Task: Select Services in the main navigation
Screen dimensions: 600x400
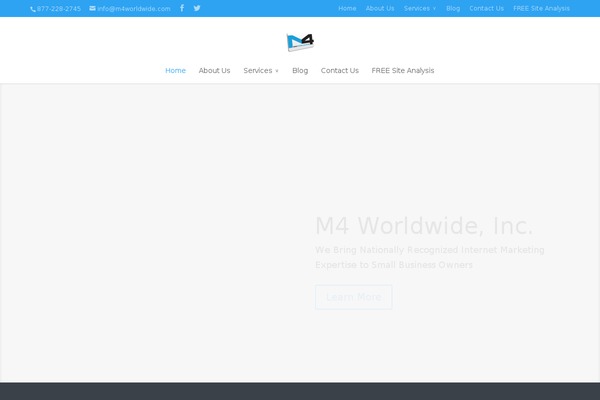Action: tap(258, 70)
